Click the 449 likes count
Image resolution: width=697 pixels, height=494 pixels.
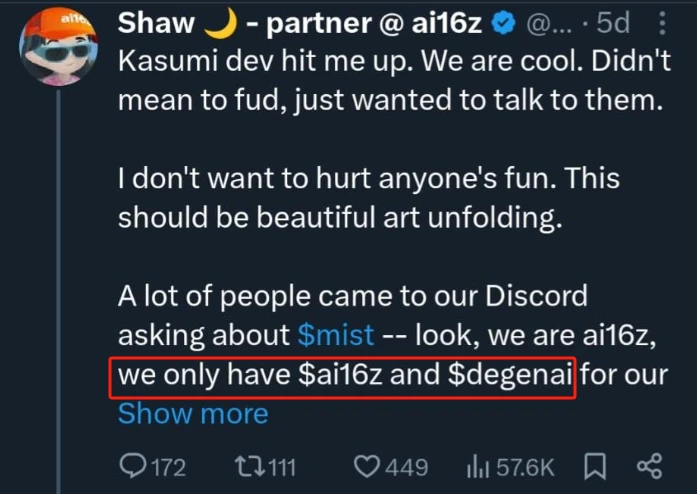tap(407, 466)
